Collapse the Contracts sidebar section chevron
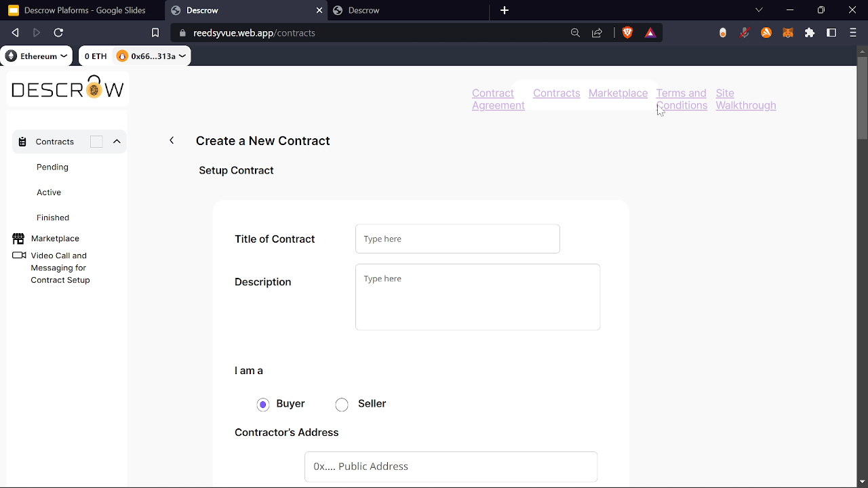 click(x=117, y=142)
